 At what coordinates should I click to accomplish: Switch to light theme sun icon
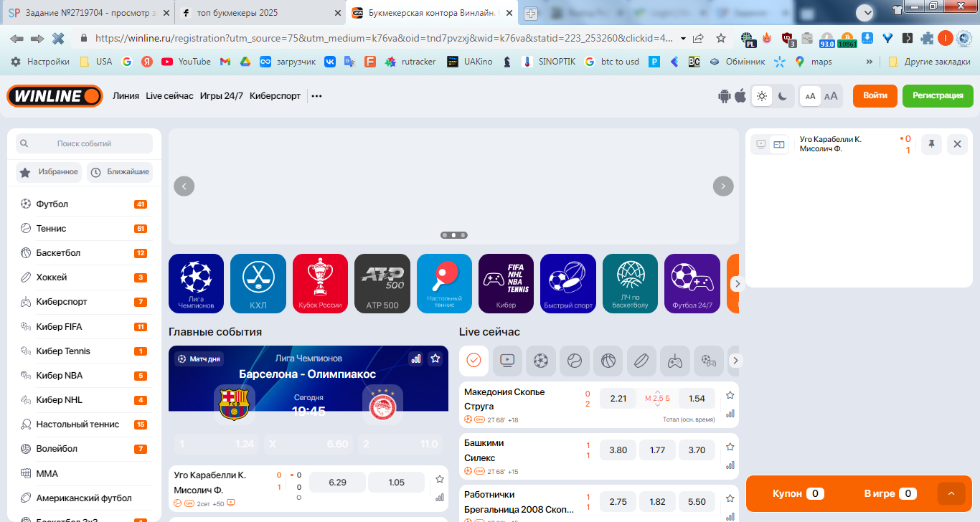pos(762,96)
